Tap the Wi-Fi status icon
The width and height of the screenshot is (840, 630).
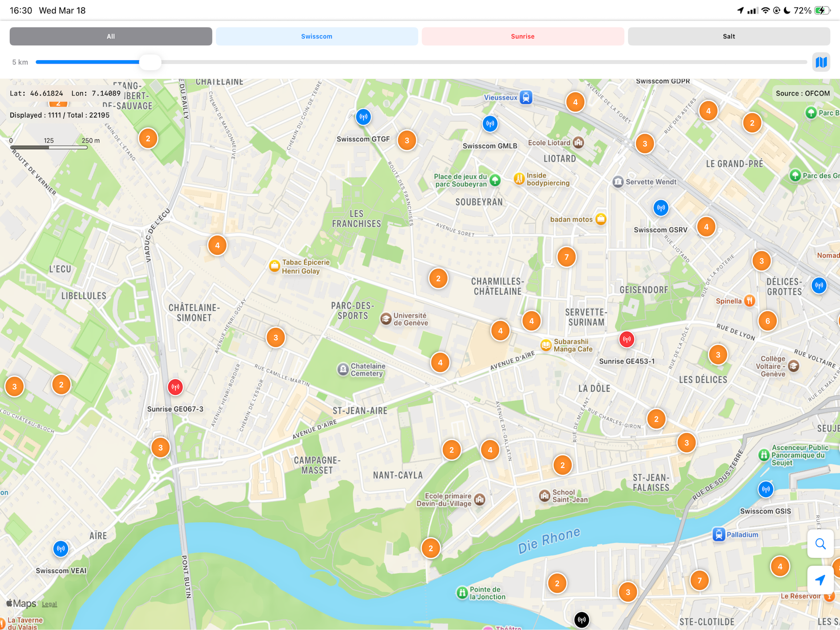click(x=766, y=10)
